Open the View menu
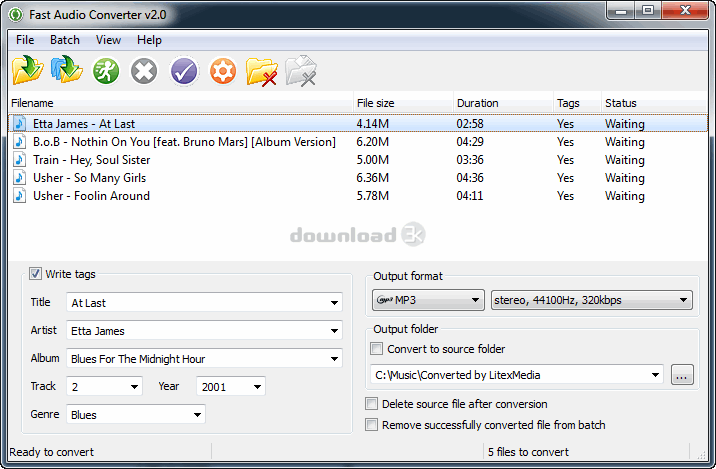The height and width of the screenshot is (469, 716). [x=108, y=40]
